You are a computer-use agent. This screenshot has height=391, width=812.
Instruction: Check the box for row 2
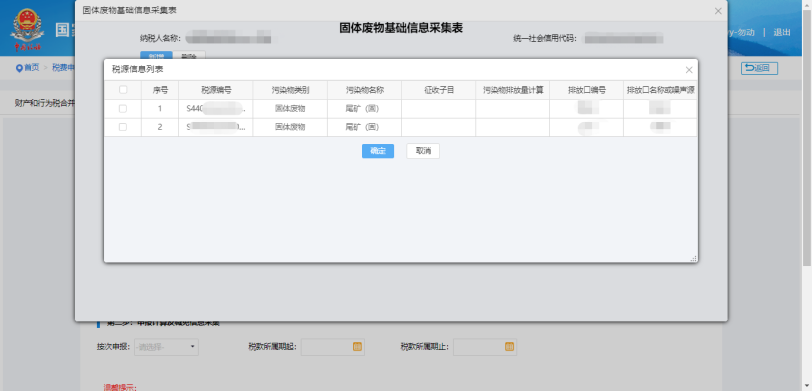pyautogui.click(x=123, y=127)
